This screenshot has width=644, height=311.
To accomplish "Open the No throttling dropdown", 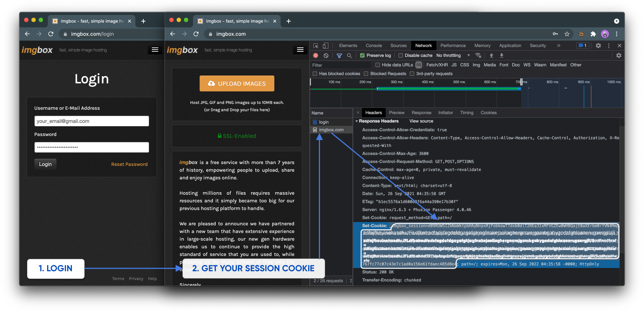I will tap(453, 55).
